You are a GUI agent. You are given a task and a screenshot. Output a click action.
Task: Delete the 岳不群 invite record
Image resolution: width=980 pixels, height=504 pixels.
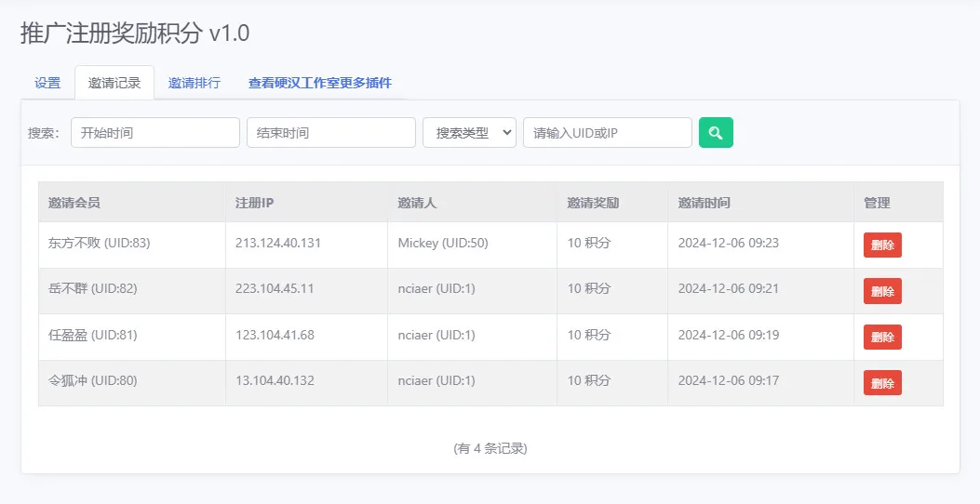(882, 291)
